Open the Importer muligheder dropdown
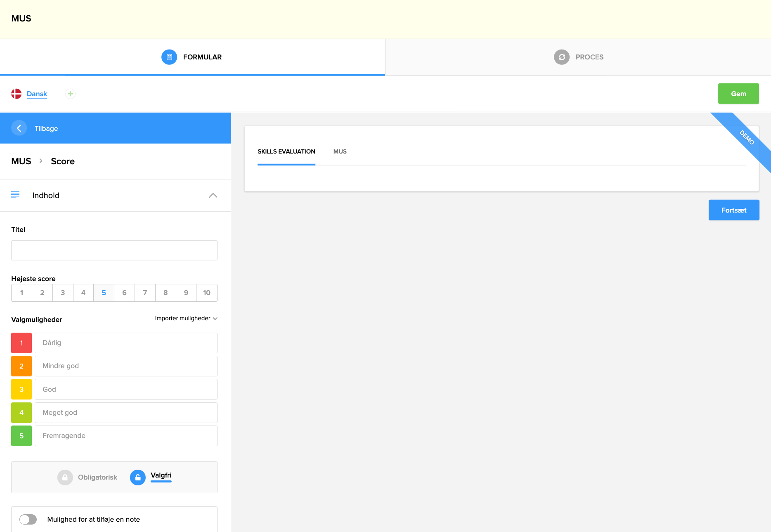 [186, 318]
